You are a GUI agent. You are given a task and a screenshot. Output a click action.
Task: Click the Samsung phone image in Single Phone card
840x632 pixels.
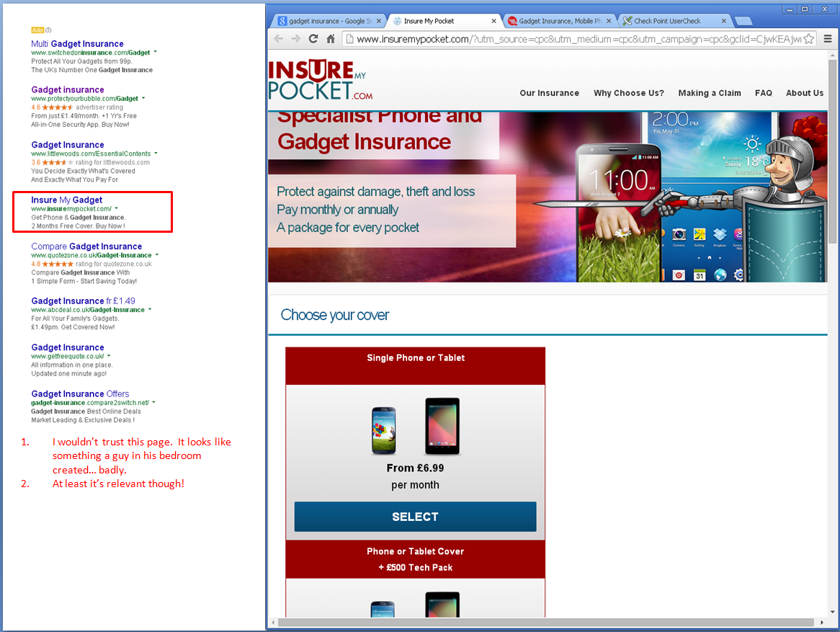click(384, 431)
